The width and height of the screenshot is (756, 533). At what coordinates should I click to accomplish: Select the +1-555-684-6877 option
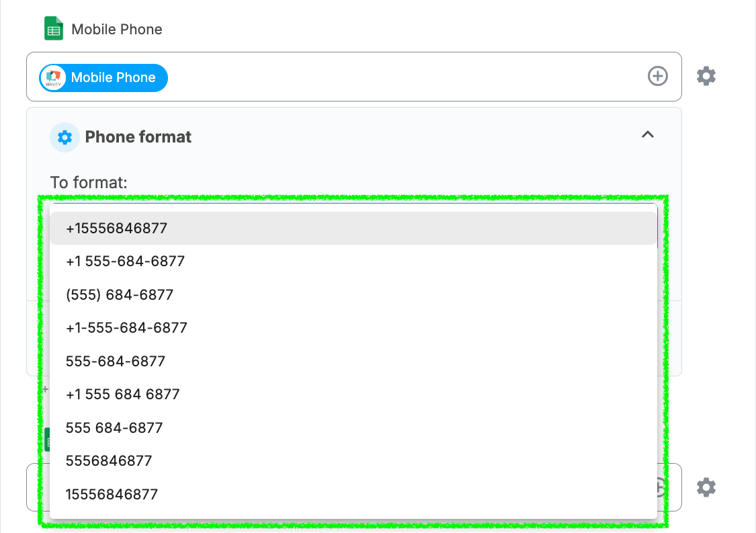(126, 328)
